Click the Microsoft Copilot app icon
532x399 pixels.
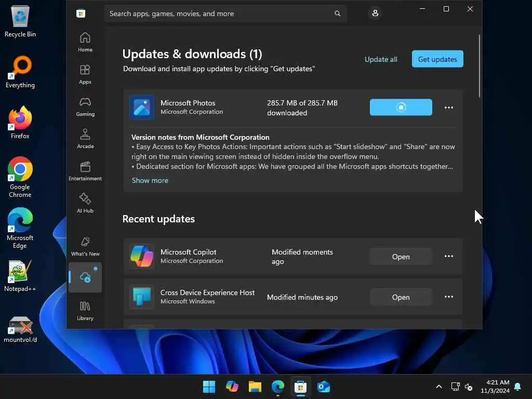pos(142,257)
